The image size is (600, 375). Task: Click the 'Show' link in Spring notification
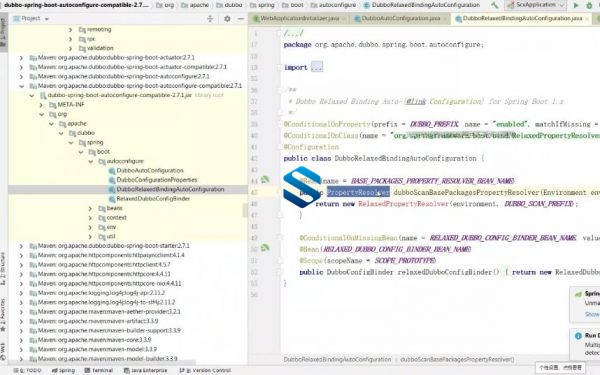click(x=592, y=314)
